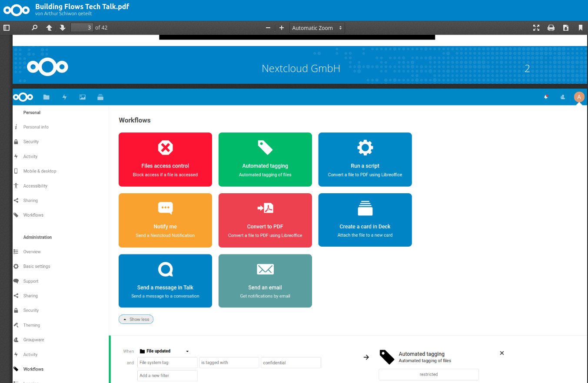
Task: Open personal Security settings
Action: click(x=31, y=142)
